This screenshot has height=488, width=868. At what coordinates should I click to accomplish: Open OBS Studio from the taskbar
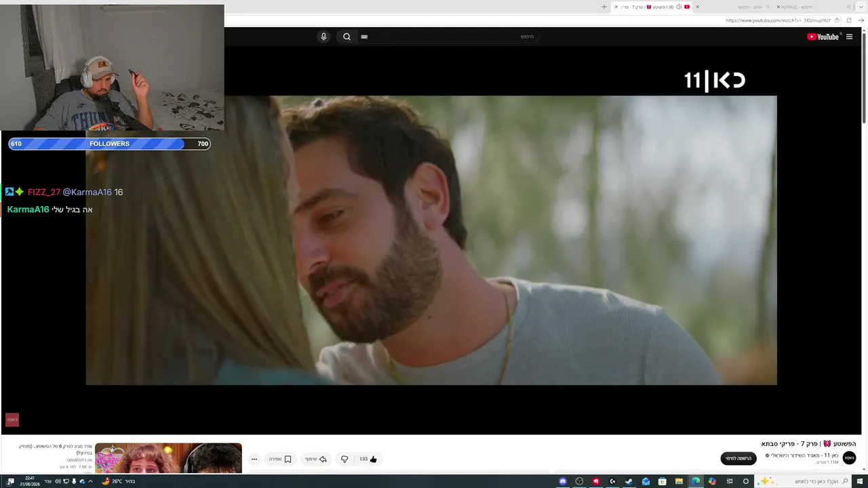click(x=579, y=481)
